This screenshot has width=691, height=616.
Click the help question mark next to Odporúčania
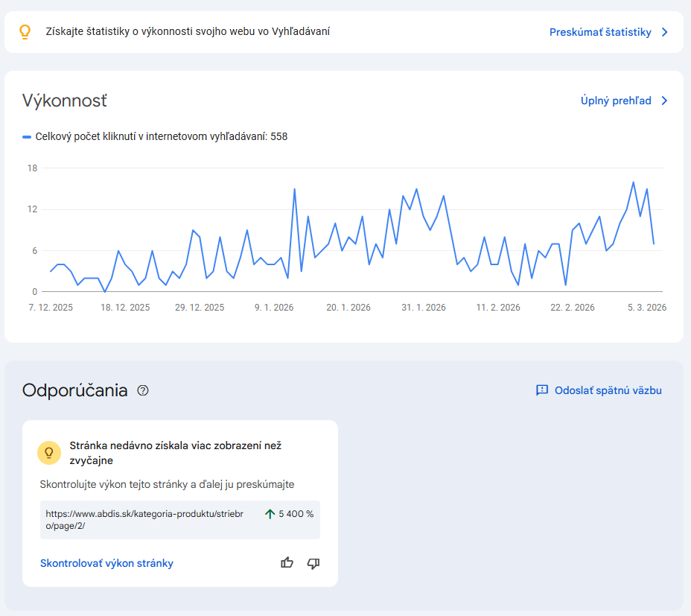[143, 390]
